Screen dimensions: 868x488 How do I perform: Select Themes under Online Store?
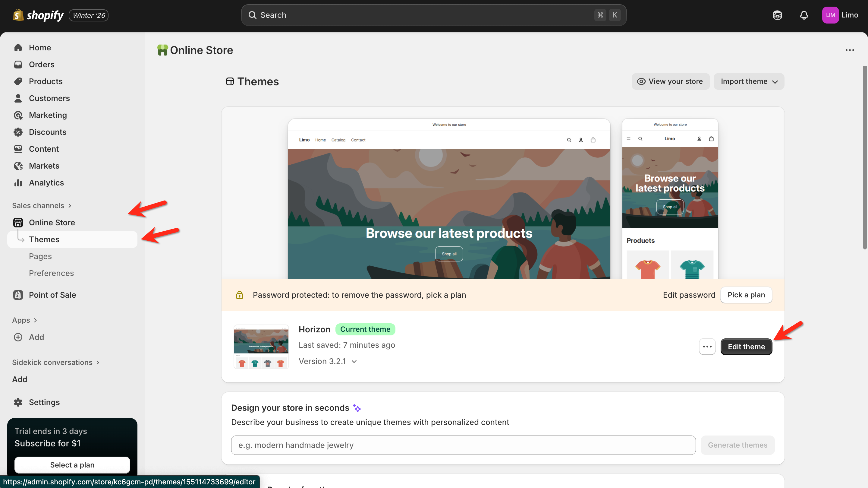click(x=44, y=239)
